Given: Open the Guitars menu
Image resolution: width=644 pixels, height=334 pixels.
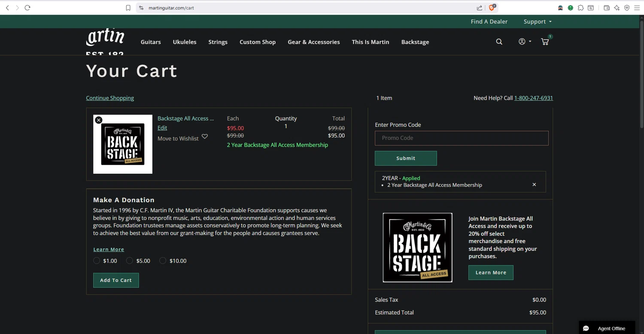Looking at the screenshot, I should [151, 42].
